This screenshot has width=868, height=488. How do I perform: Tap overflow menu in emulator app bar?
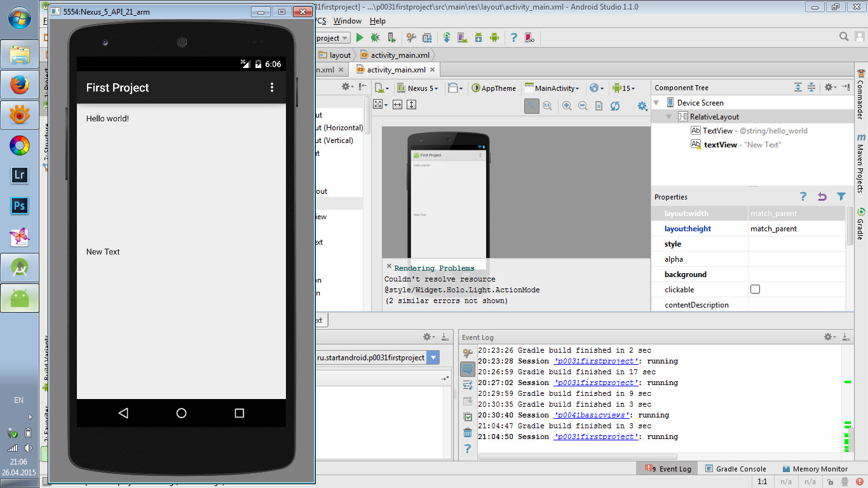click(x=272, y=88)
